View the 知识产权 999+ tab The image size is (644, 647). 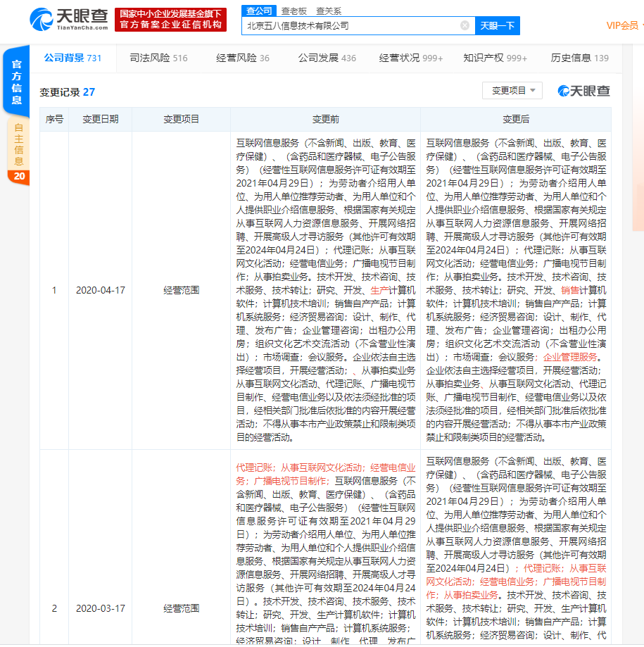495,58
